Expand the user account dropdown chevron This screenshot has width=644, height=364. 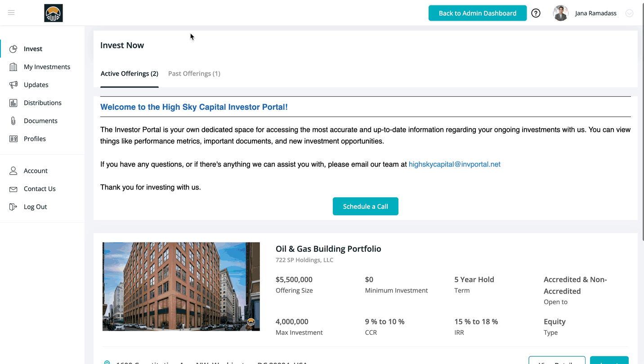(x=630, y=13)
